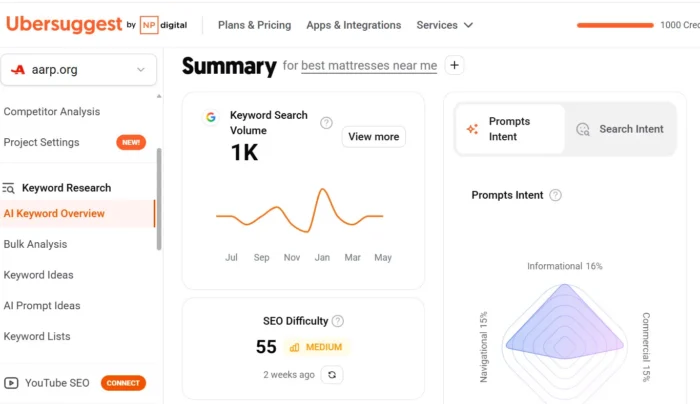Open Project Settings

point(42,142)
